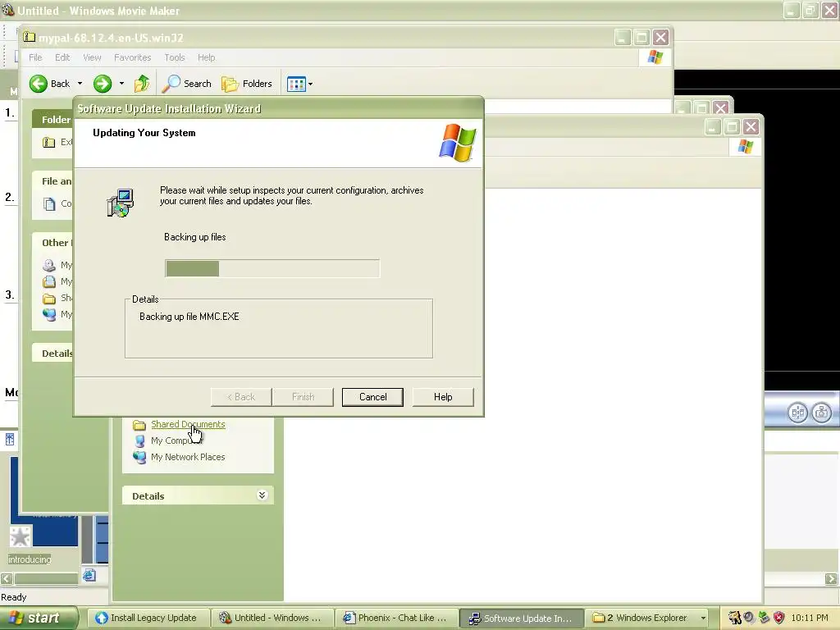This screenshot has height=630, width=840.
Task: Open the View menu in mypal window
Action: [92, 57]
